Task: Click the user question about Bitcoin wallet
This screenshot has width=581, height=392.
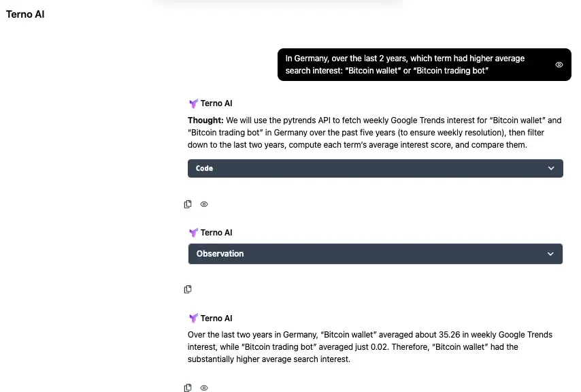Action: coord(408,65)
